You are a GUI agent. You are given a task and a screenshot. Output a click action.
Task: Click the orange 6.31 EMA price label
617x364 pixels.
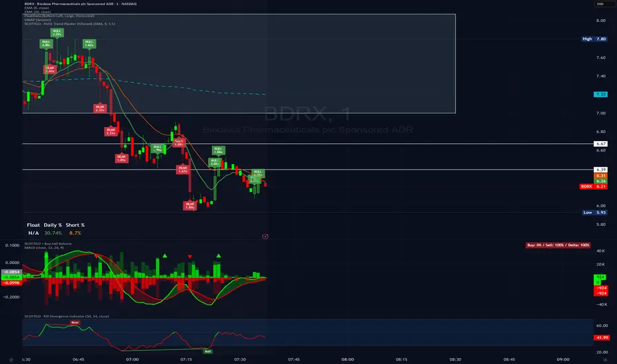tap(600, 175)
